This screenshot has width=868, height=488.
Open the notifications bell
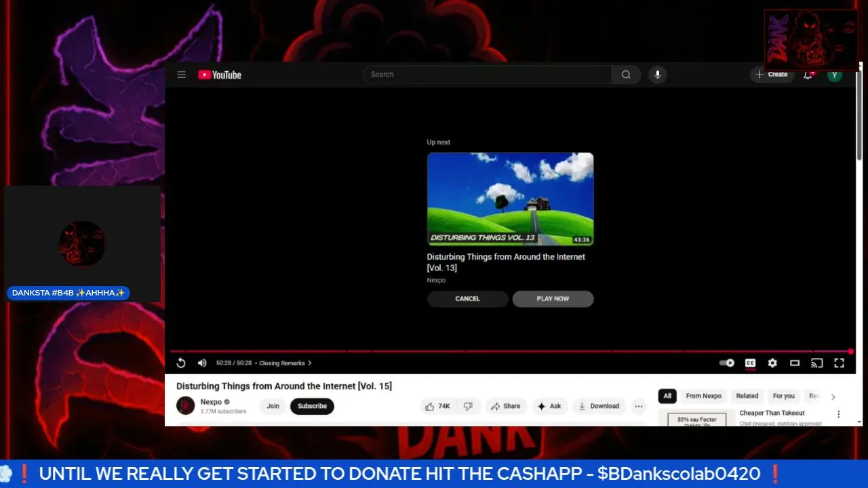click(x=808, y=75)
